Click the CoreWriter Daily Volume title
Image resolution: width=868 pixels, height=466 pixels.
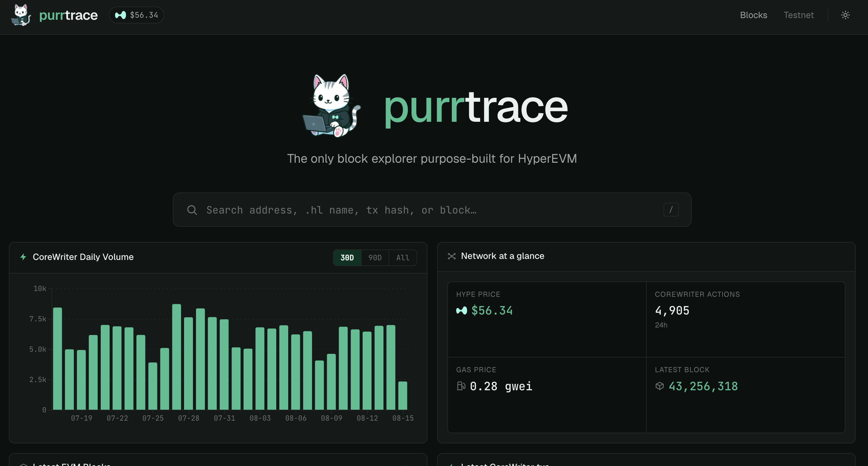click(x=83, y=257)
